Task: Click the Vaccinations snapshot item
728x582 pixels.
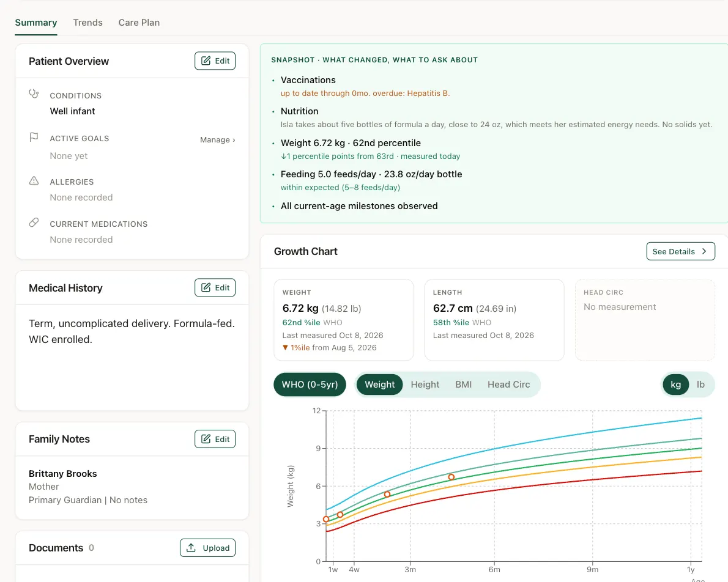Action: pyautogui.click(x=308, y=80)
